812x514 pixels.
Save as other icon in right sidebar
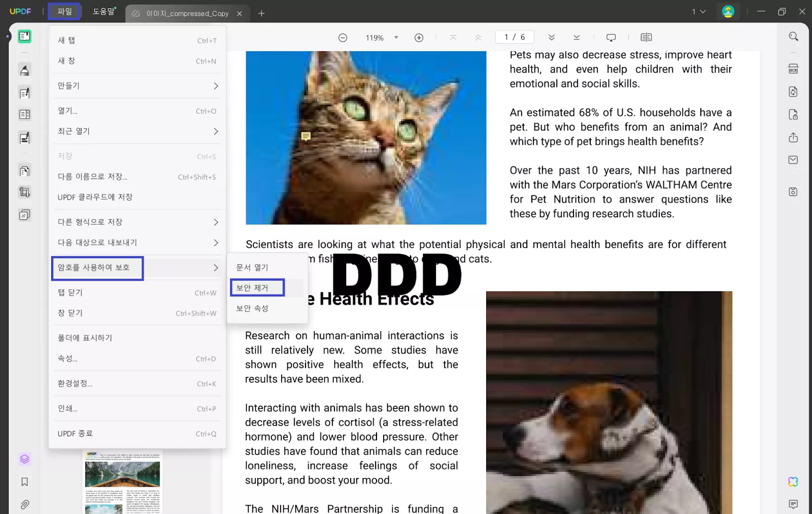793,192
